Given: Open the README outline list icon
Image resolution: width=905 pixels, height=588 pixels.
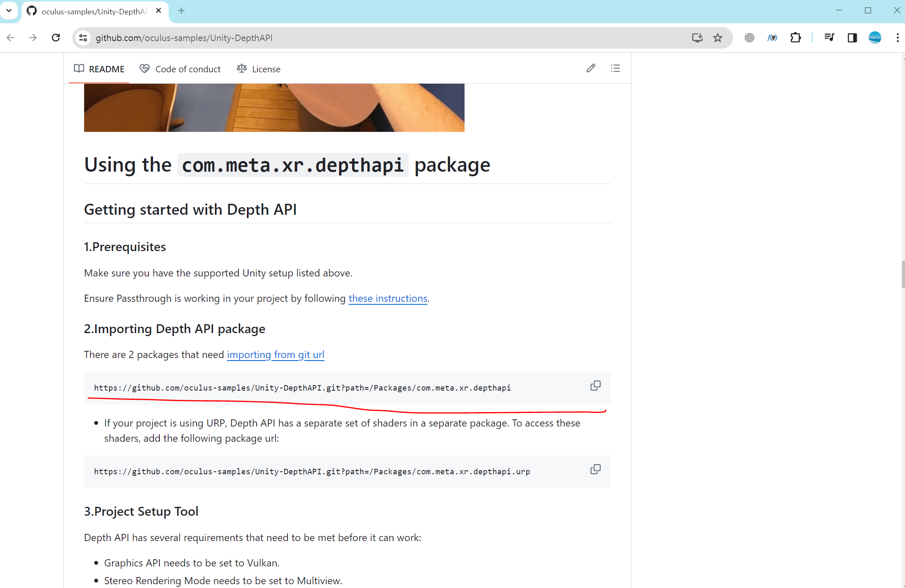Looking at the screenshot, I should pyautogui.click(x=615, y=68).
